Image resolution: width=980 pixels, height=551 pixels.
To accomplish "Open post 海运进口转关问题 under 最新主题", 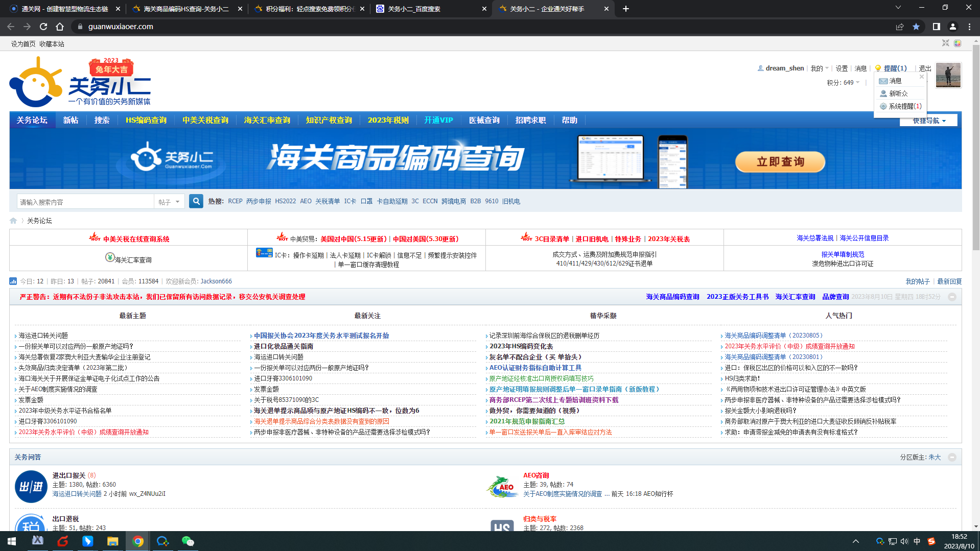I will coord(43,336).
